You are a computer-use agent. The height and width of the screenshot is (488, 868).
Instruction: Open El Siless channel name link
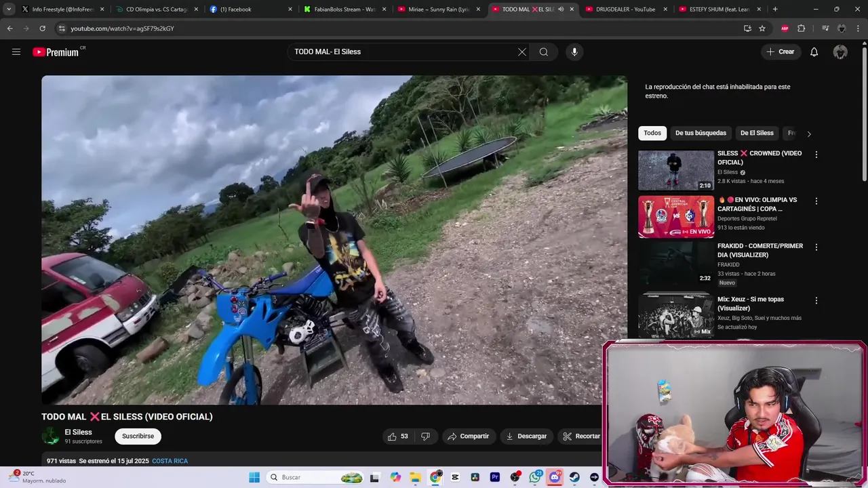79,432
